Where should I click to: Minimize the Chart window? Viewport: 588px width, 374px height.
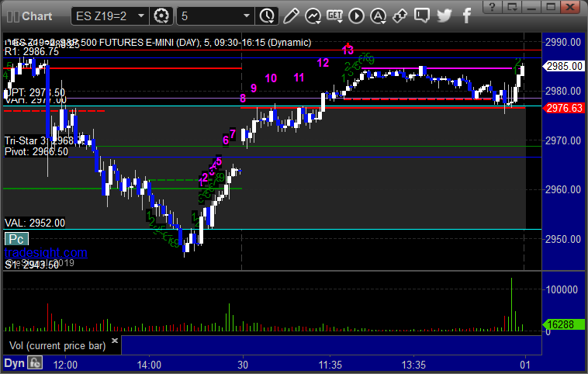coord(531,7)
